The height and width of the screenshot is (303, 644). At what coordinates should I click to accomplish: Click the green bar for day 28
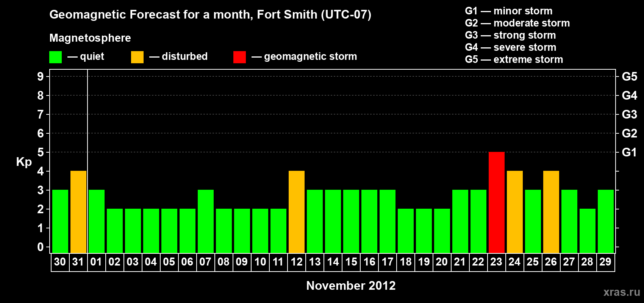coord(588,231)
